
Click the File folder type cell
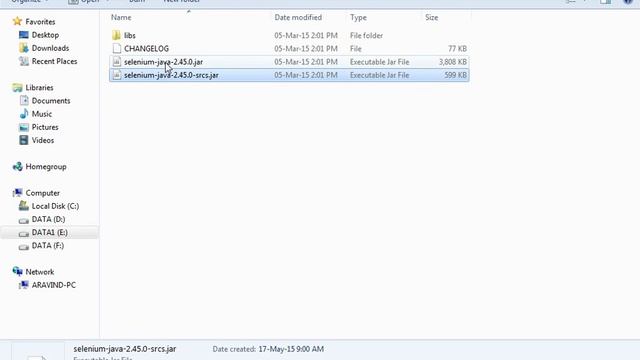pyautogui.click(x=366, y=36)
